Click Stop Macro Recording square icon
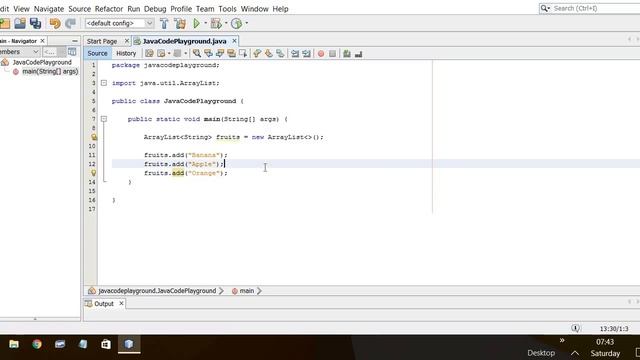The width and height of the screenshot is (640, 360). (333, 53)
